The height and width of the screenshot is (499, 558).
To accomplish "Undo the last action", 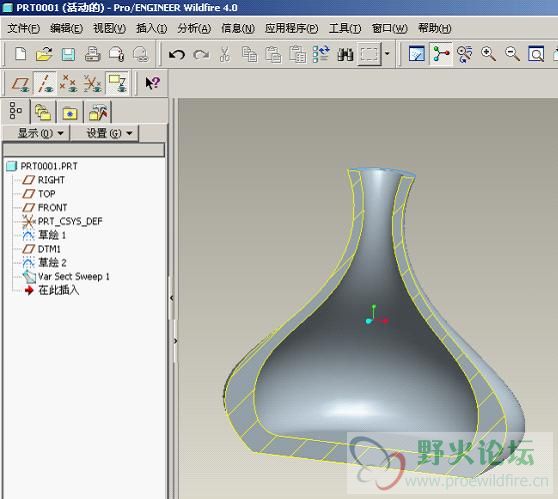I will [177, 54].
